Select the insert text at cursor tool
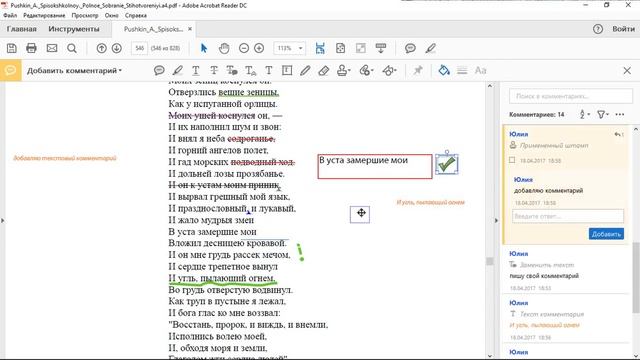Image resolution: width=640 pixels, height=360 pixels. tap(251, 71)
